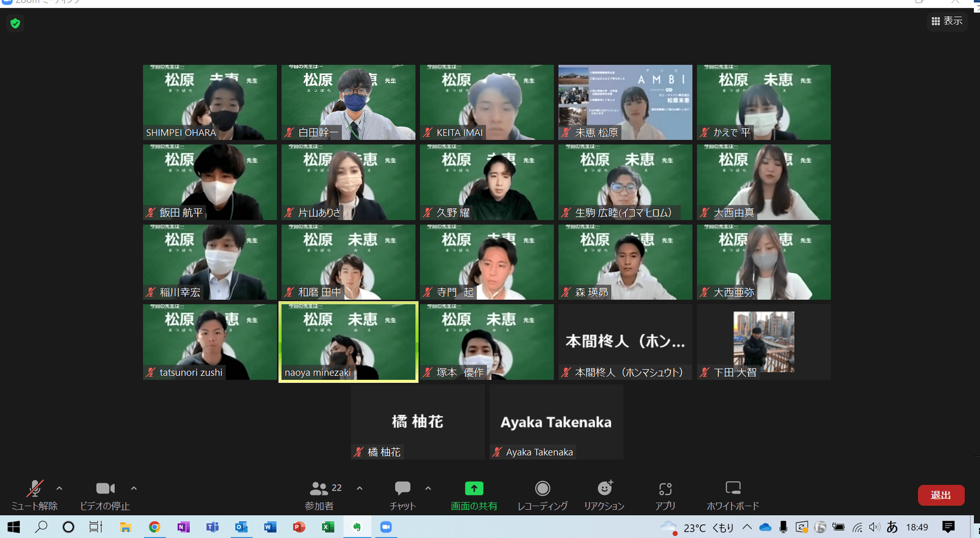Select the Ayaka Takenaka participant tile
Viewport: 980px width, 538px height.
click(556, 422)
